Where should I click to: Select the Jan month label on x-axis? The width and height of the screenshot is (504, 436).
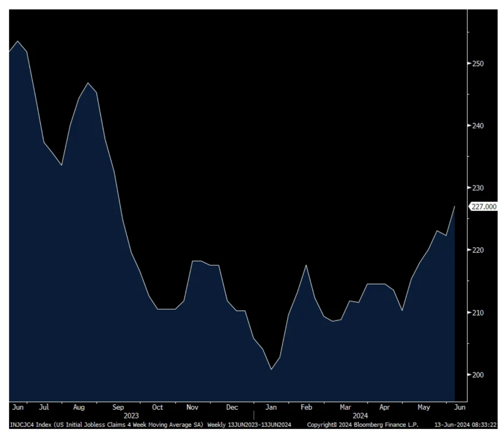point(271,407)
